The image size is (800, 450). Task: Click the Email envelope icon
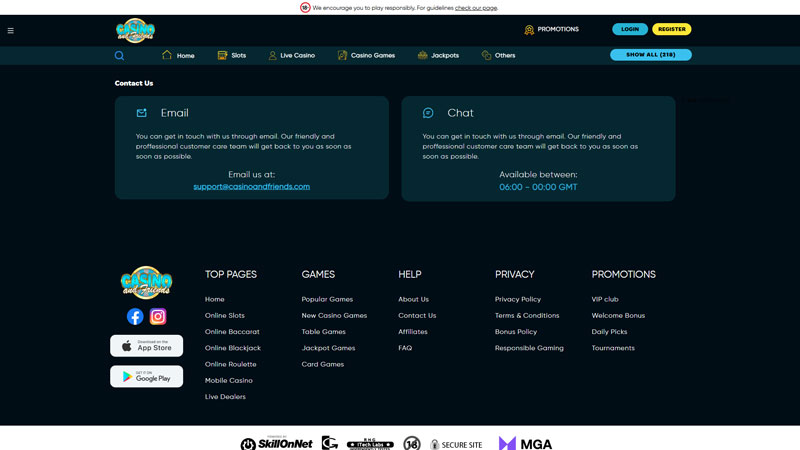coord(142,113)
